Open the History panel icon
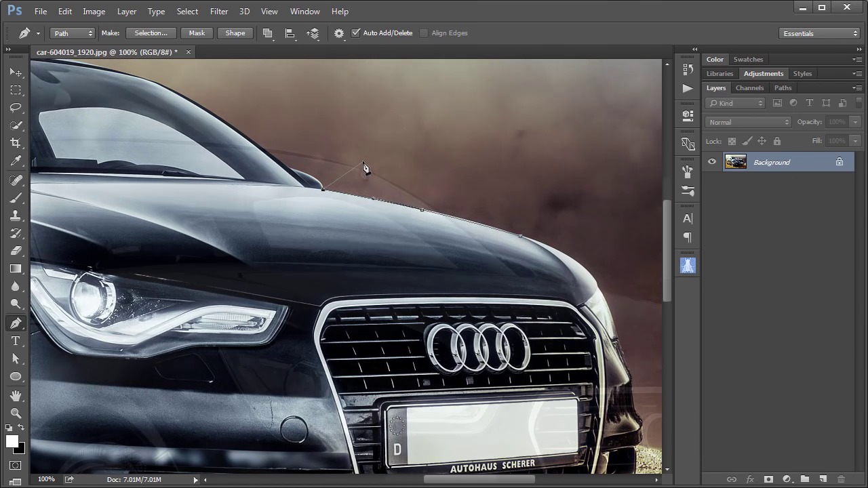Image resolution: width=868 pixels, height=488 pixels. 688,69
